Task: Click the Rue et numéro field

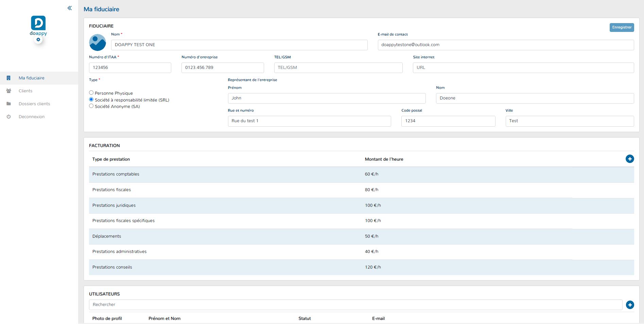Action: pyautogui.click(x=309, y=121)
